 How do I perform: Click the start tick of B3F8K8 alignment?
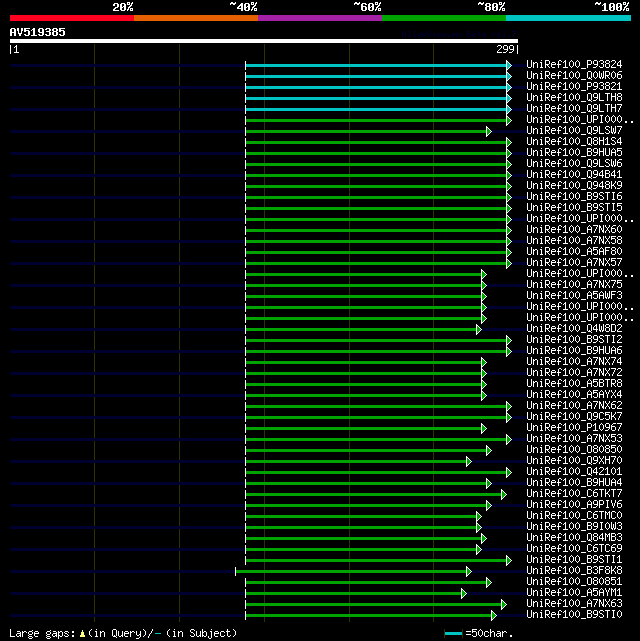pos(235,572)
